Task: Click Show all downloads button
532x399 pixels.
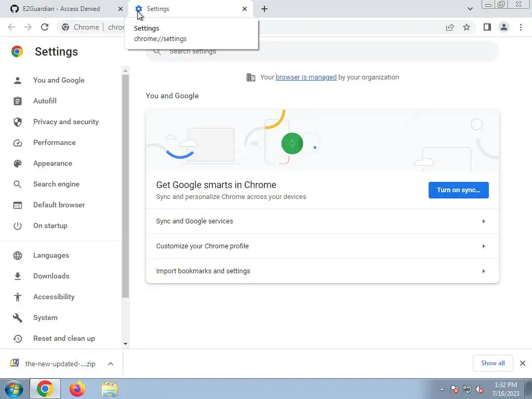Action: pyautogui.click(x=493, y=363)
